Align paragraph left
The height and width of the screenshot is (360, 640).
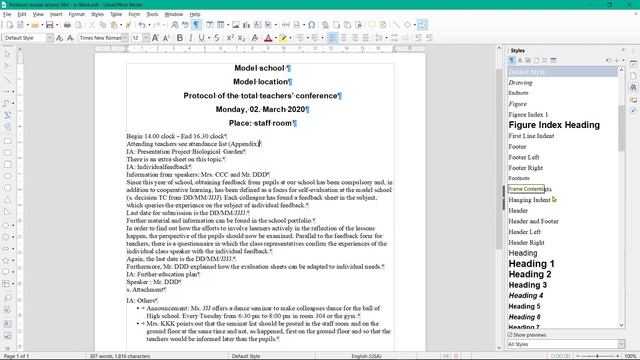pyautogui.click(x=332, y=38)
